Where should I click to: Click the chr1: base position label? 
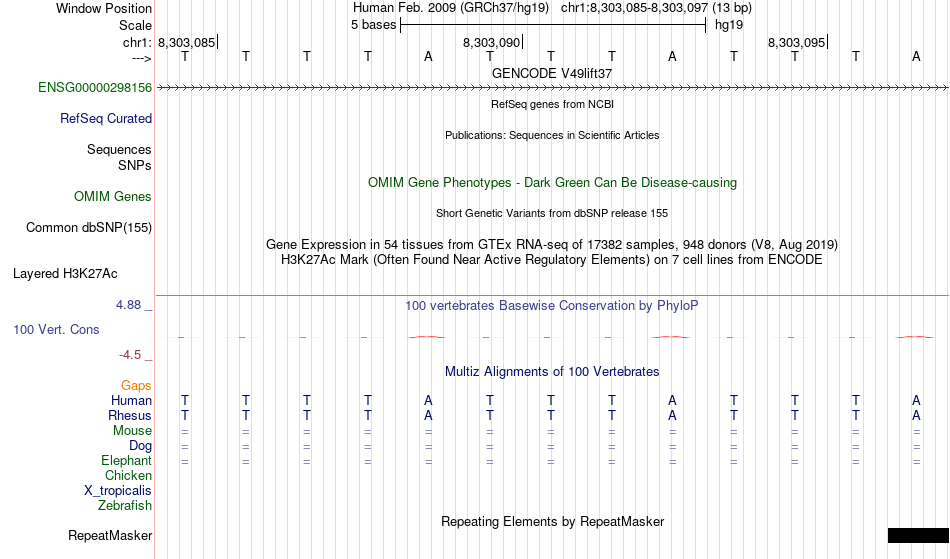(137, 42)
